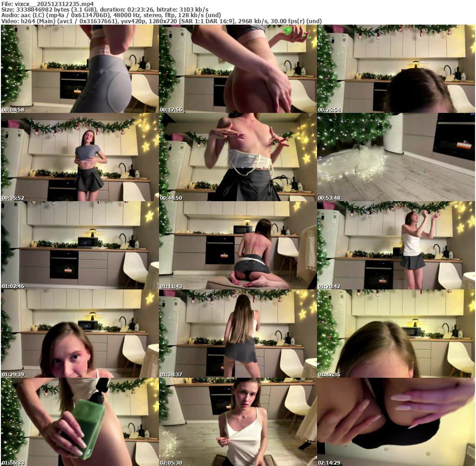
Task: Click the thumbnail timestamped 01:11:43
Action: tap(238, 245)
